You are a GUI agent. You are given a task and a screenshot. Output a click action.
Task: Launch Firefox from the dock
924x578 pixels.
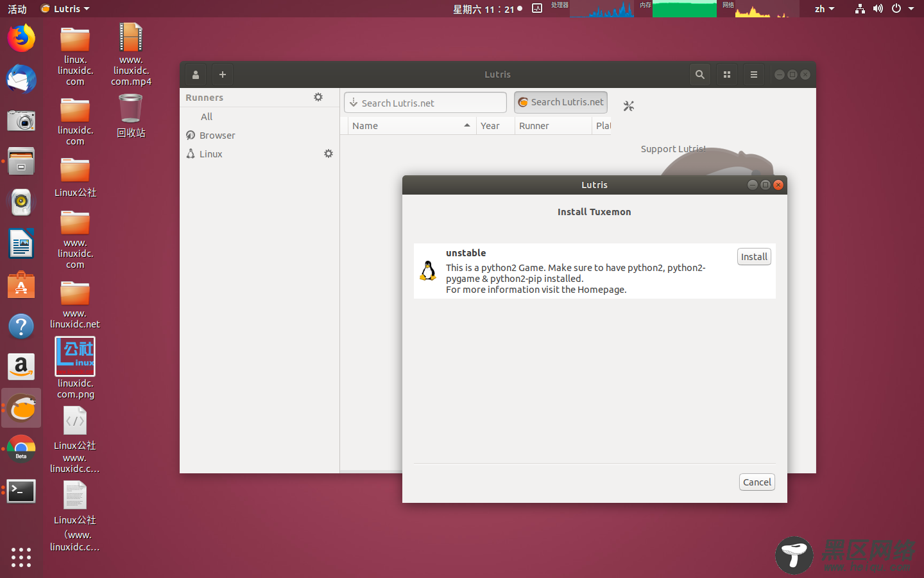coord(21,38)
